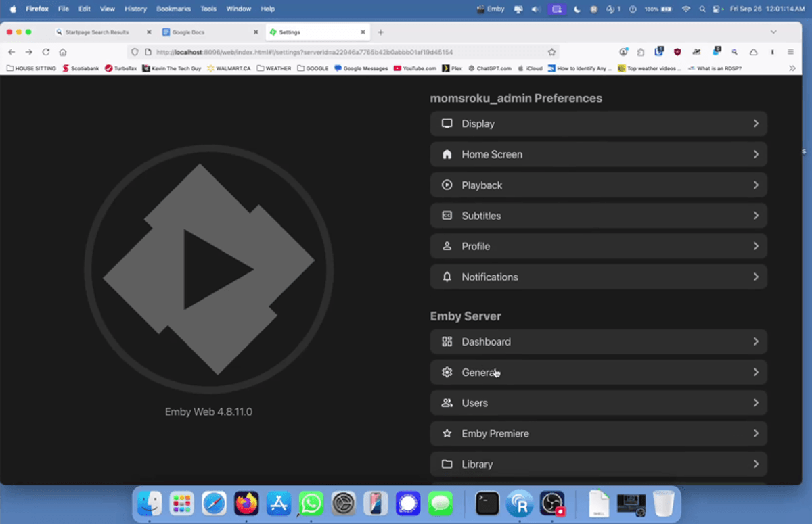Screen dimensions: 812x524
Task: Click the Library folder icon
Action: point(447,465)
